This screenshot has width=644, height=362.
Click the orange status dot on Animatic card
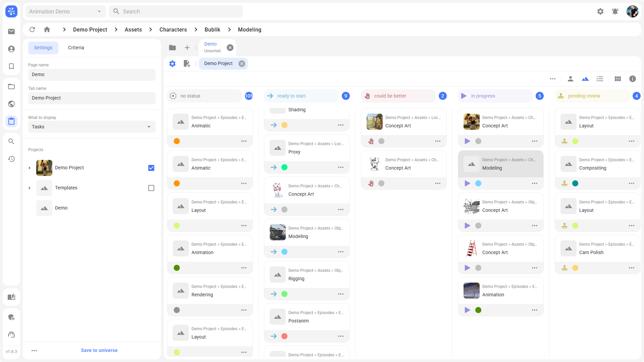click(x=177, y=141)
